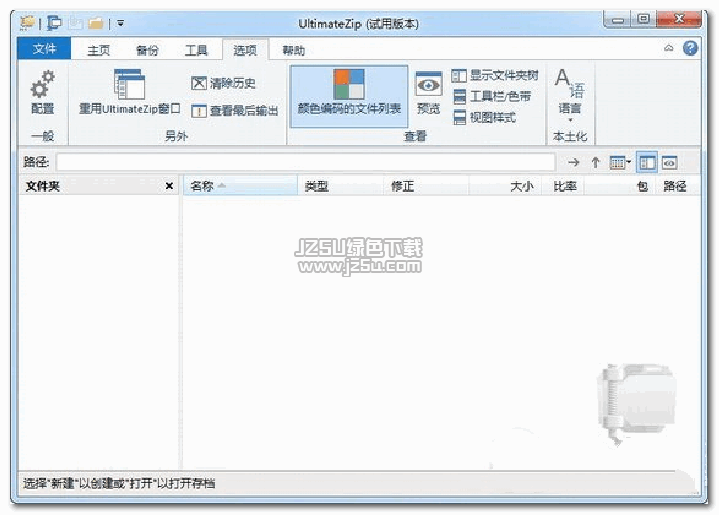This screenshot has height=515, width=719.
Task: Sort by the 类型 type column
Action: pos(341,186)
